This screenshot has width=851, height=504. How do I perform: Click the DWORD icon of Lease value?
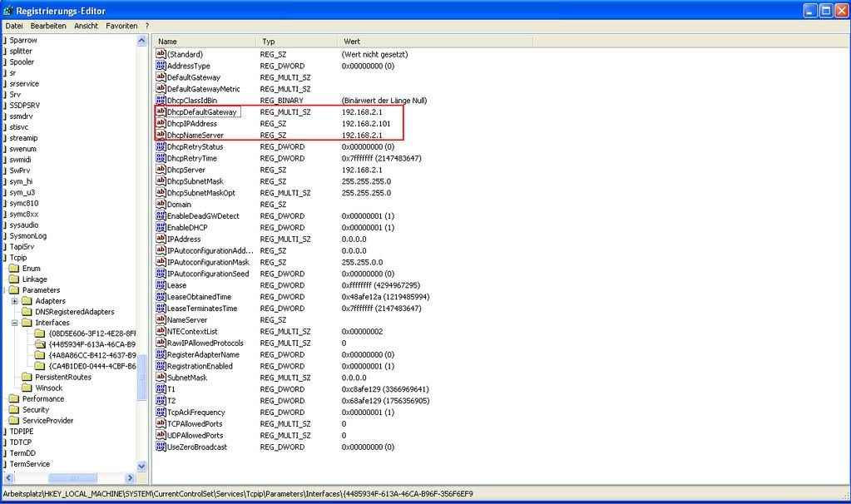(161, 284)
